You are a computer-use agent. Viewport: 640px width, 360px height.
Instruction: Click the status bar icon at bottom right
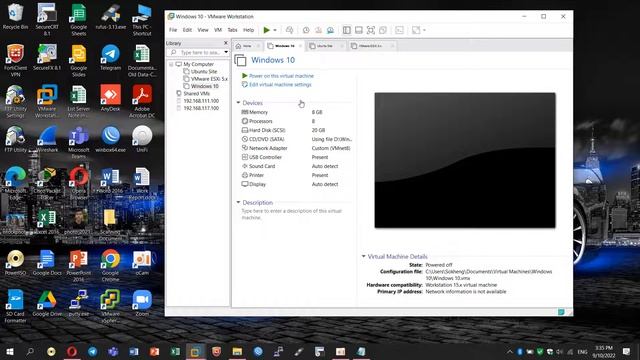click(x=562, y=312)
